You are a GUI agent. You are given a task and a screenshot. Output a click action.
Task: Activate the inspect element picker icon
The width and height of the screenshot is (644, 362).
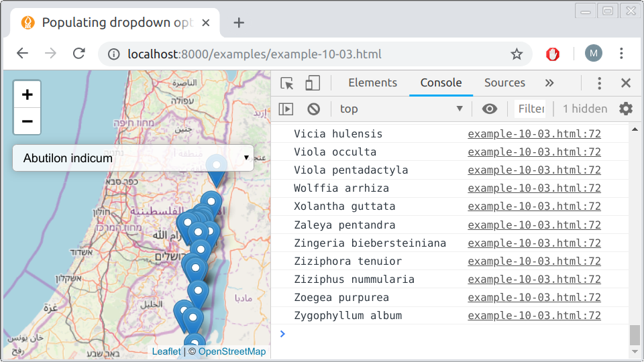(287, 83)
